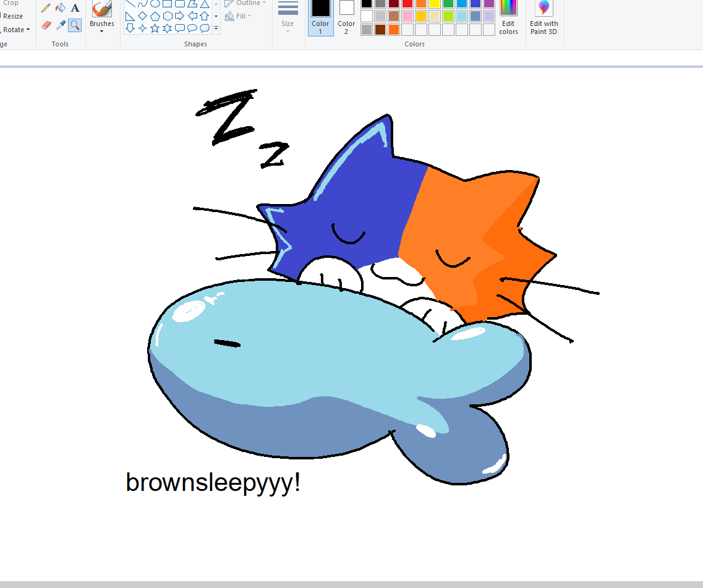Activate the Color 2 background button
Image resolution: width=703 pixels, height=588 pixels.
346,17
